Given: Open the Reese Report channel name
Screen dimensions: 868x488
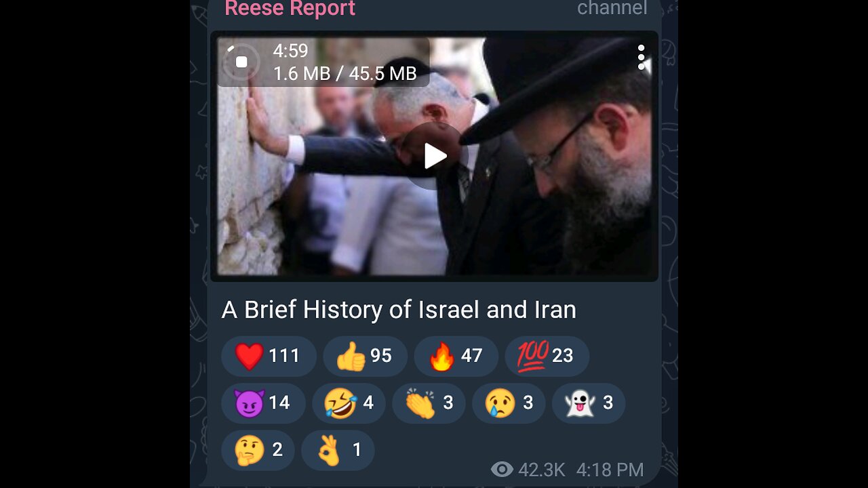Looking at the screenshot, I should 290,9.
